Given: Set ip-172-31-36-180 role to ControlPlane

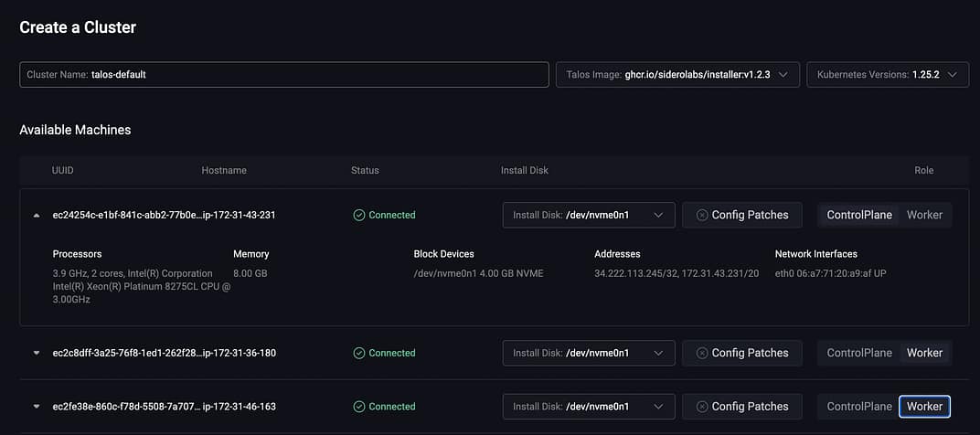Looking at the screenshot, I should pyautogui.click(x=859, y=353).
